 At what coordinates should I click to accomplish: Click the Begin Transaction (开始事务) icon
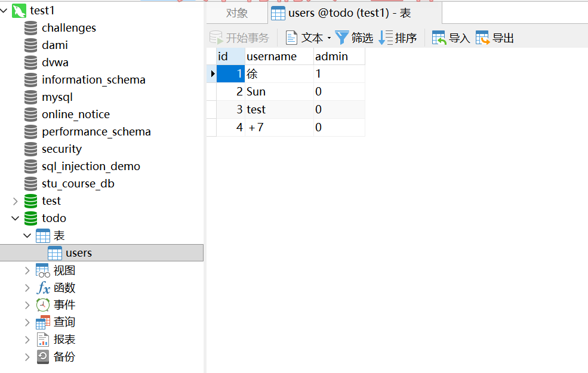216,38
